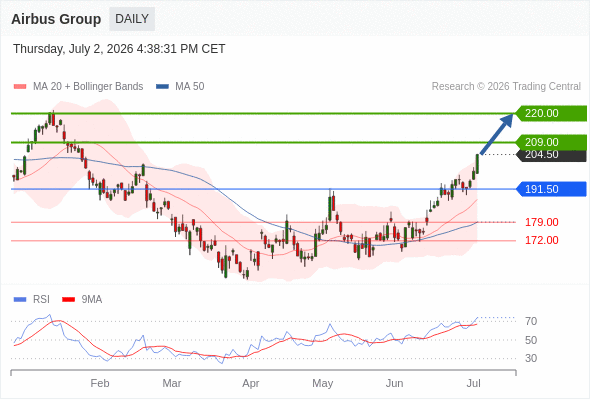The image size is (590, 400).
Task: Click the blue MA 50 legend swatch
Action: (162, 87)
